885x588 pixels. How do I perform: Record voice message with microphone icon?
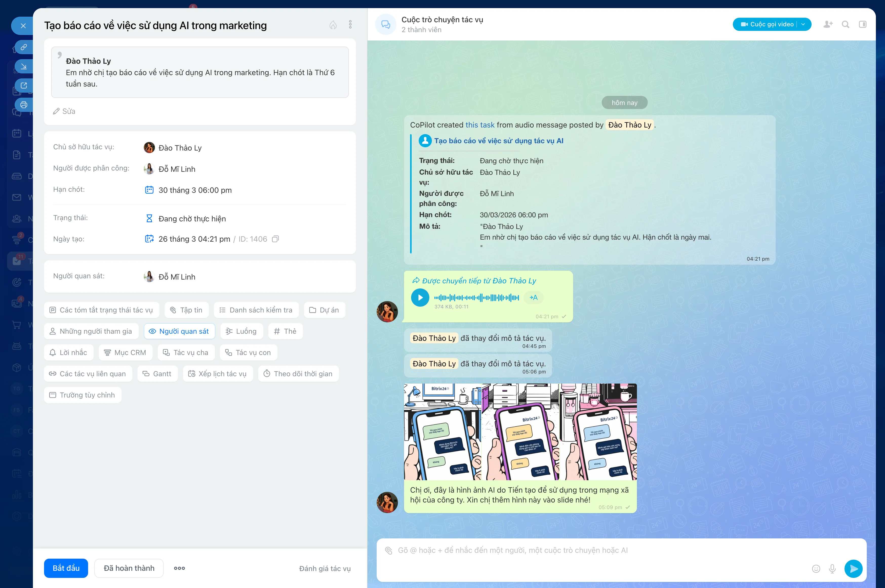click(x=832, y=569)
